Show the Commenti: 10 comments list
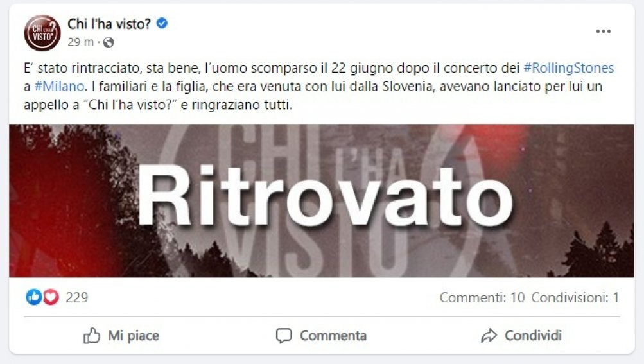Screen dimensions: 644x364 click(x=482, y=297)
